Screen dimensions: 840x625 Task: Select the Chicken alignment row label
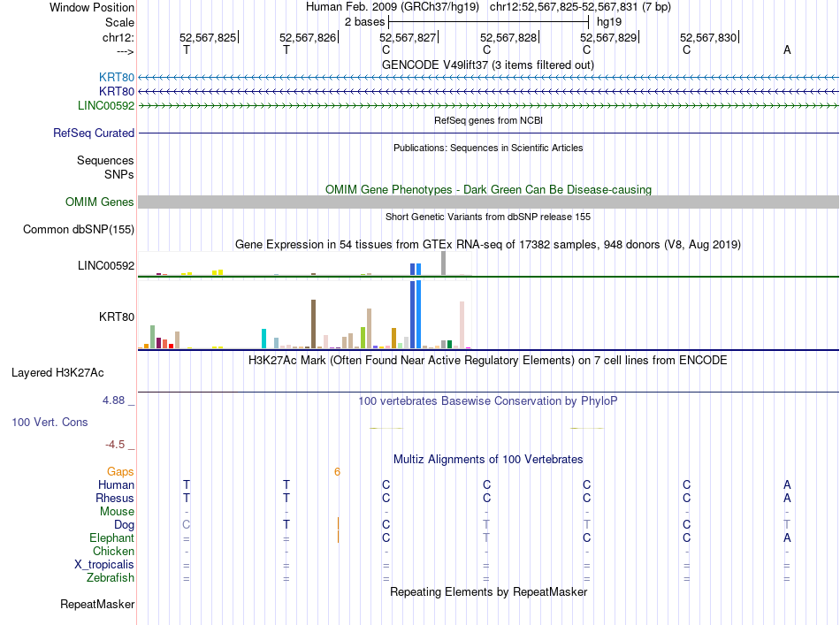[113, 551]
